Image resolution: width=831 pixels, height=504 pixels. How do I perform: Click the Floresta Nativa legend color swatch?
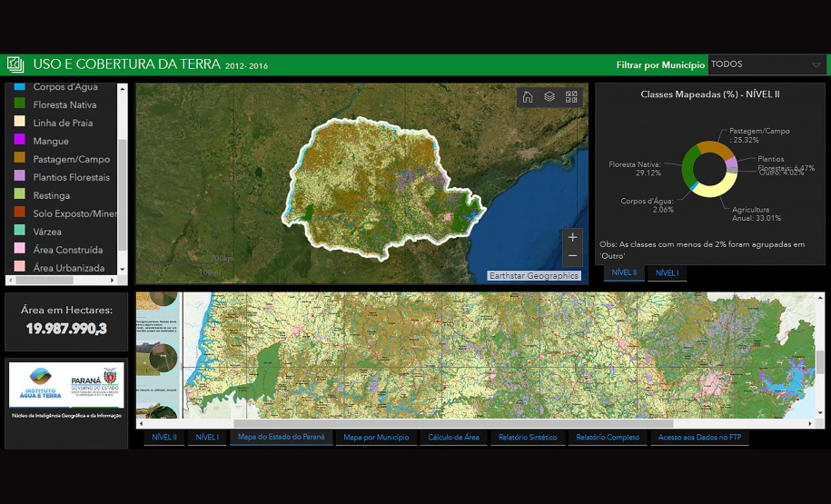coord(20,104)
